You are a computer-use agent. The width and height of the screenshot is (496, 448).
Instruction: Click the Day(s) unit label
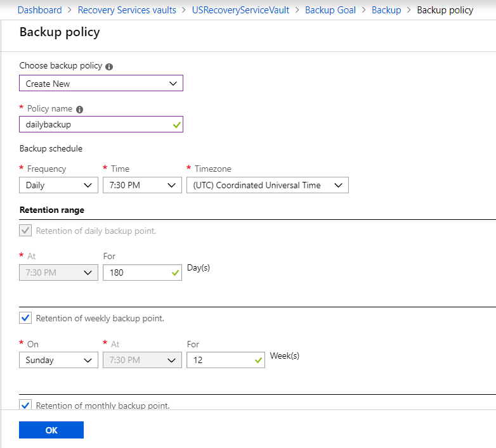click(x=199, y=268)
